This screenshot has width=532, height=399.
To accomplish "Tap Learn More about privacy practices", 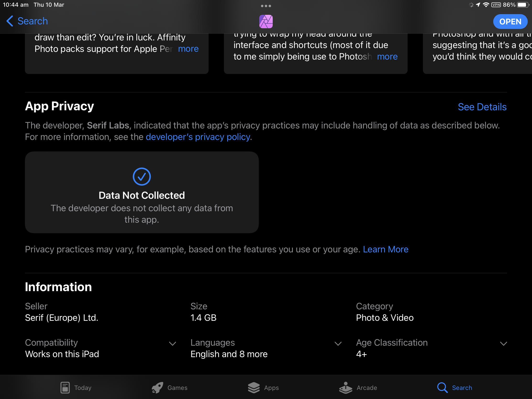I will [386, 249].
